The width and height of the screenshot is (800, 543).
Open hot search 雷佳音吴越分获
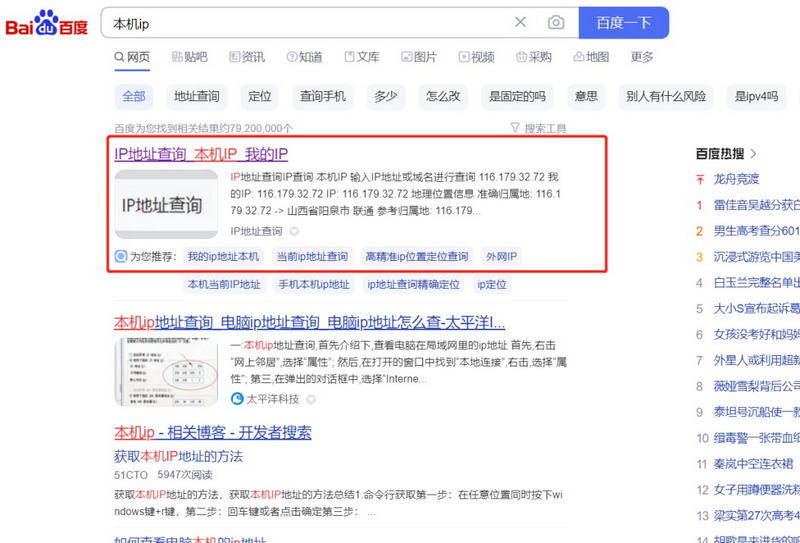point(757,205)
